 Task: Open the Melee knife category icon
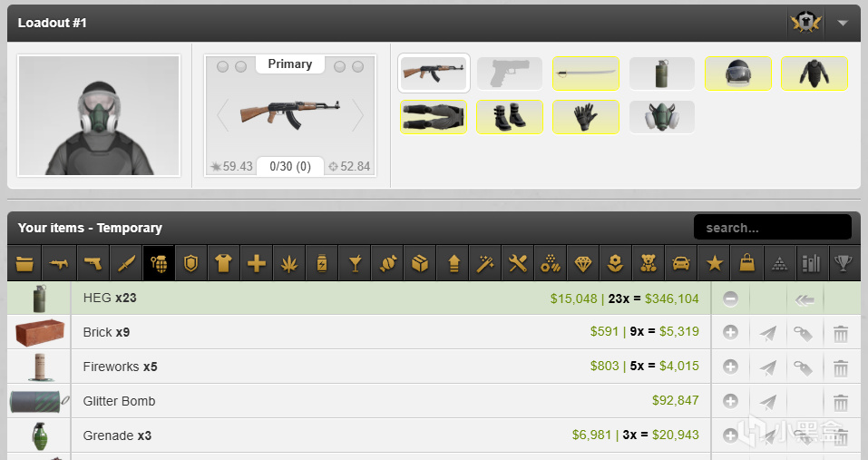pyautogui.click(x=126, y=263)
